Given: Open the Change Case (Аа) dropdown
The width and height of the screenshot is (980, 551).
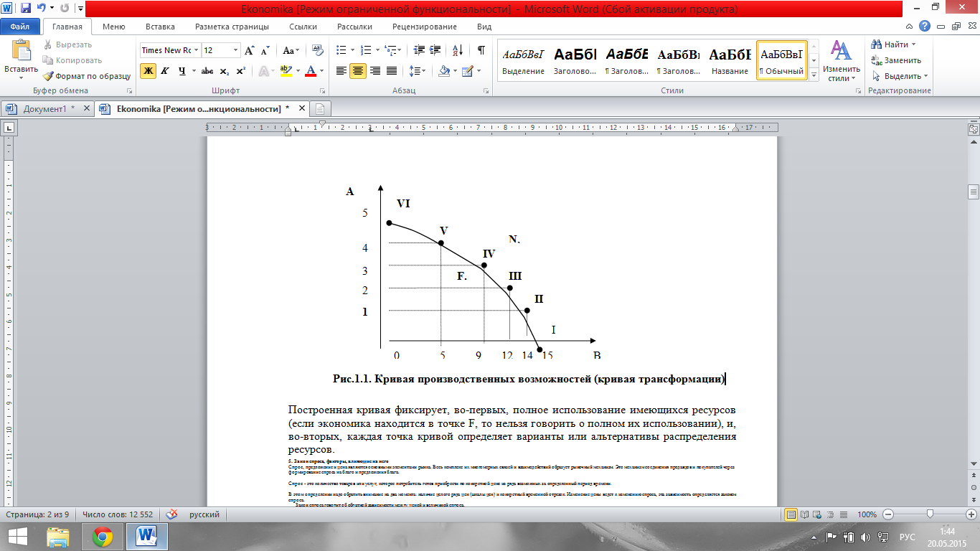Looking at the screenshot, I should (291, 51).
